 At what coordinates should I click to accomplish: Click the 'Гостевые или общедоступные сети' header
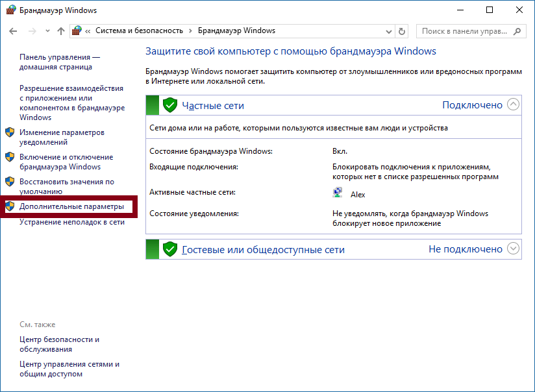[x=263, y=250]
